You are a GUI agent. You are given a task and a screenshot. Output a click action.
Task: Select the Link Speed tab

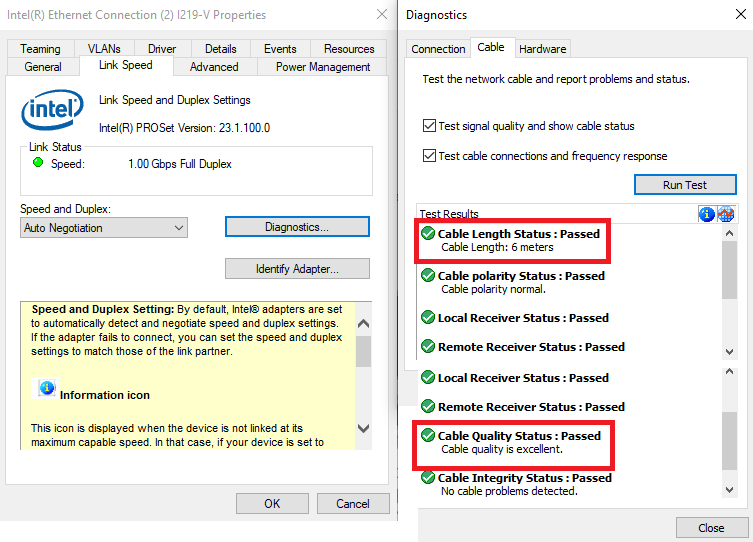(126, 65)
